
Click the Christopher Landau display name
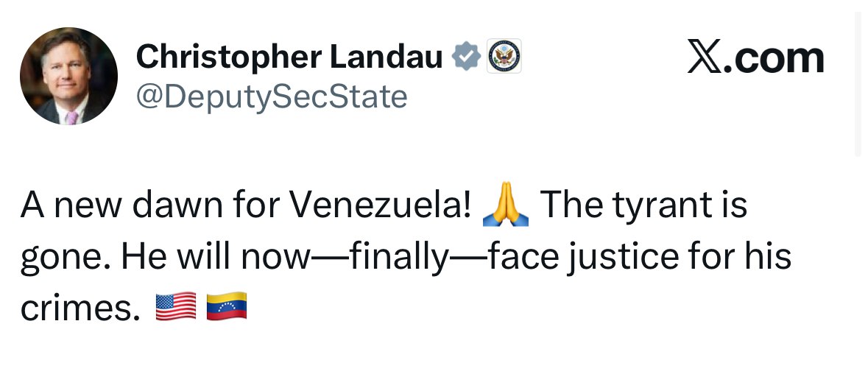click(x=289, y=57)
